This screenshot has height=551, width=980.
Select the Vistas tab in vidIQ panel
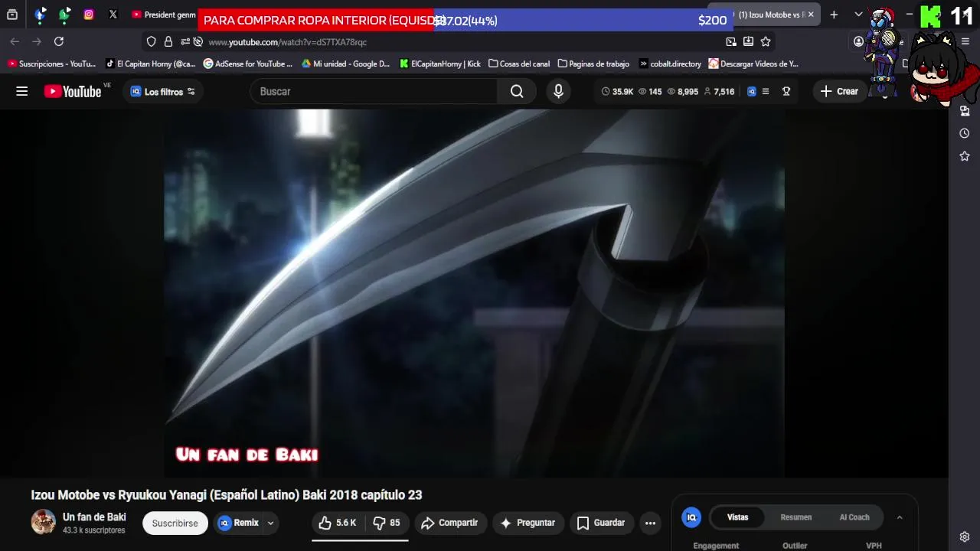[x=737, y=517]
